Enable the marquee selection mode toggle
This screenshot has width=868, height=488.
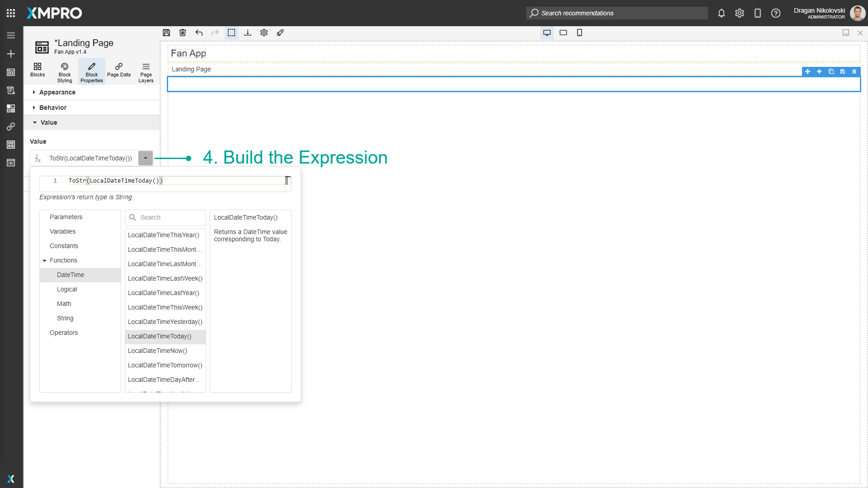(x=231, y=33)
